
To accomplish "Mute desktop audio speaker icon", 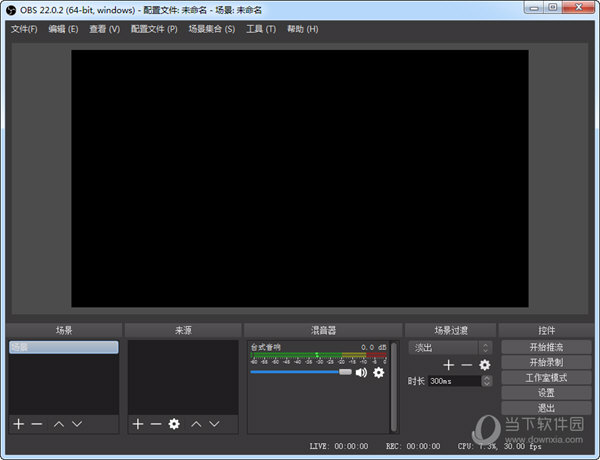I will [x=361, y=372].
